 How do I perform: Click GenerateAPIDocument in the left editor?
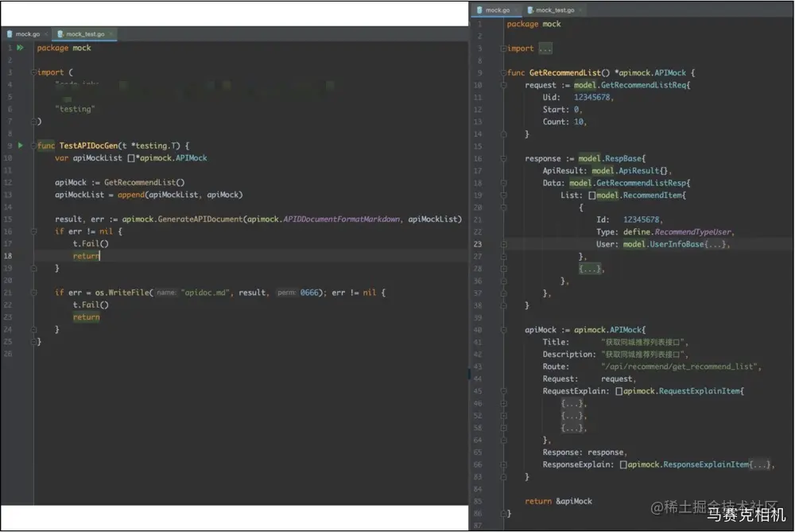[200, 219]
